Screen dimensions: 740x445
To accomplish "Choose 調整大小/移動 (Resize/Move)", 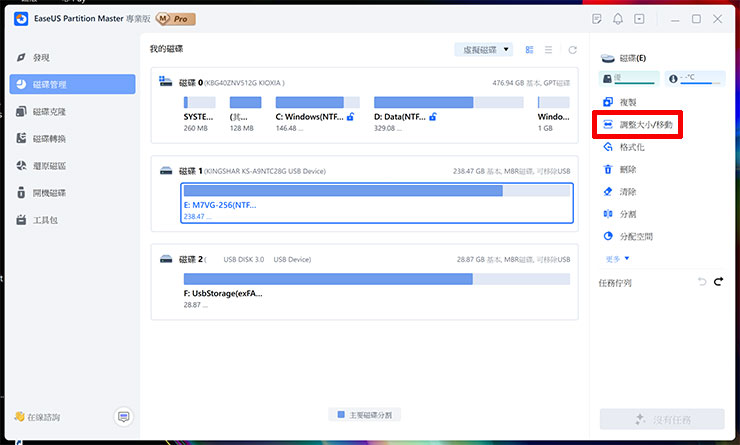I will coord(638,125).
